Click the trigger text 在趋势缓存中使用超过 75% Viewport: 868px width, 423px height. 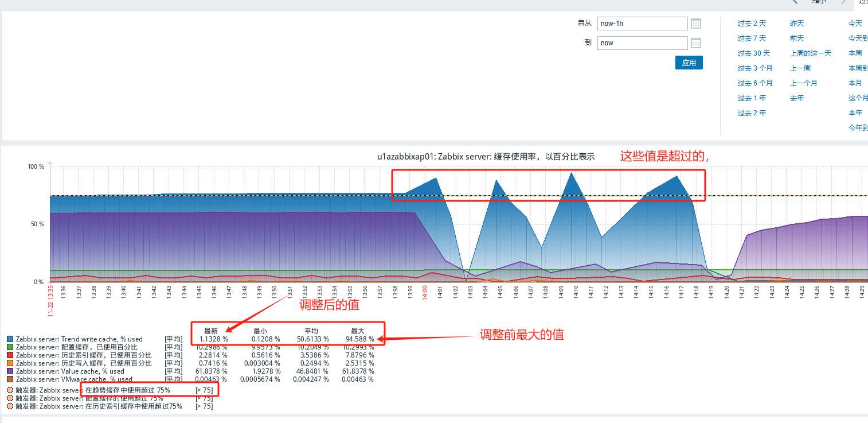[x=128, y=390]
